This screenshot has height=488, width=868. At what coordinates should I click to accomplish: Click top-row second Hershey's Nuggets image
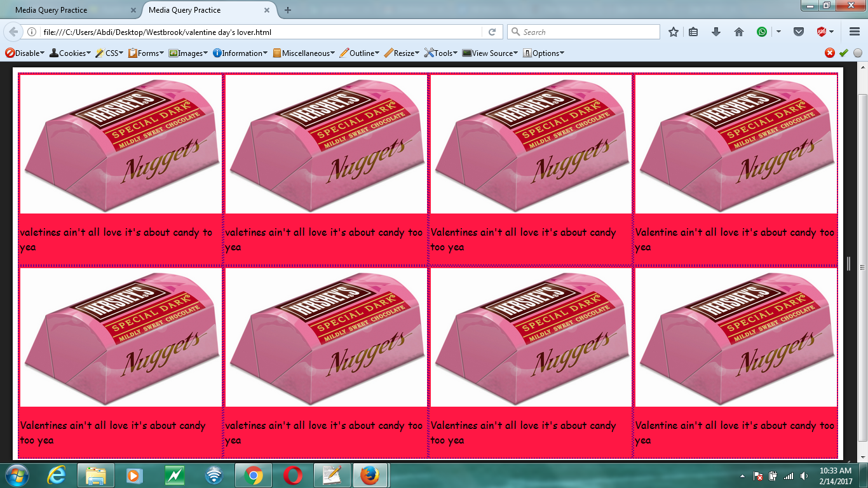(x=326, y=144)
